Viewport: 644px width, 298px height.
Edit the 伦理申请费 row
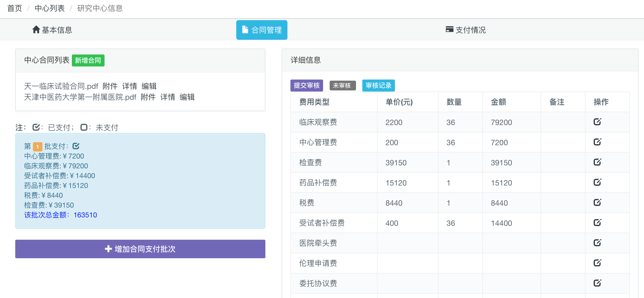tap(597, 263)
